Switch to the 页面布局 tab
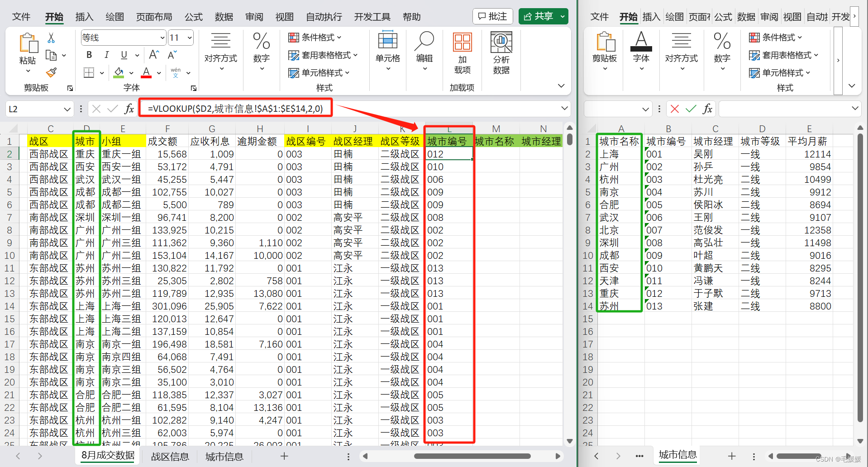This screenshot has height=467, width=868. click(x=154, y=17)
